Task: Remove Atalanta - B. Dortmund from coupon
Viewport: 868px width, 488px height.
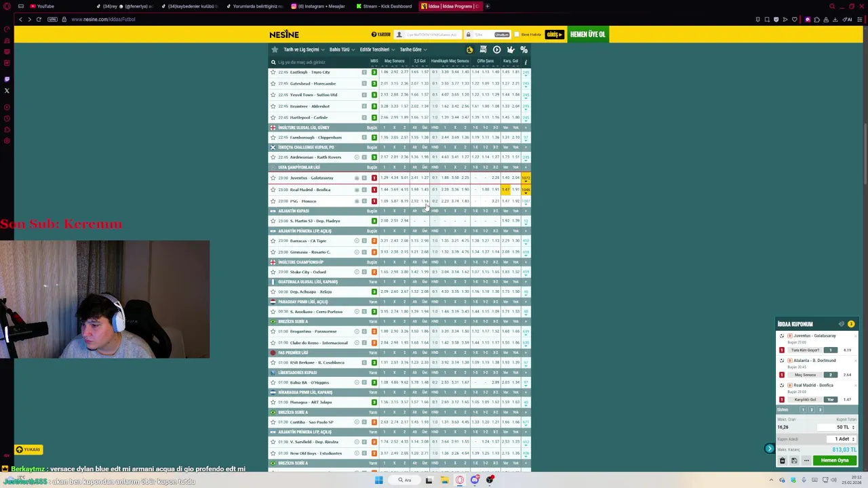Action: coord(856,361)
